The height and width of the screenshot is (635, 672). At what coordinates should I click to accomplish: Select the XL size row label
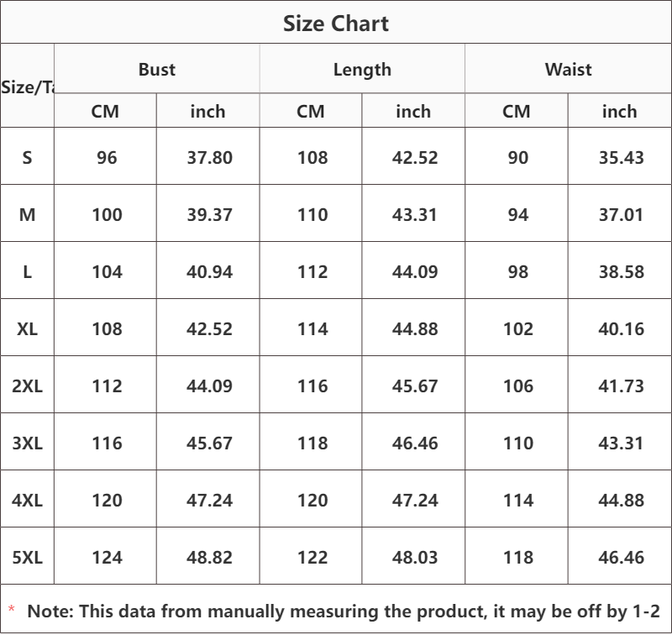point(27,328)
